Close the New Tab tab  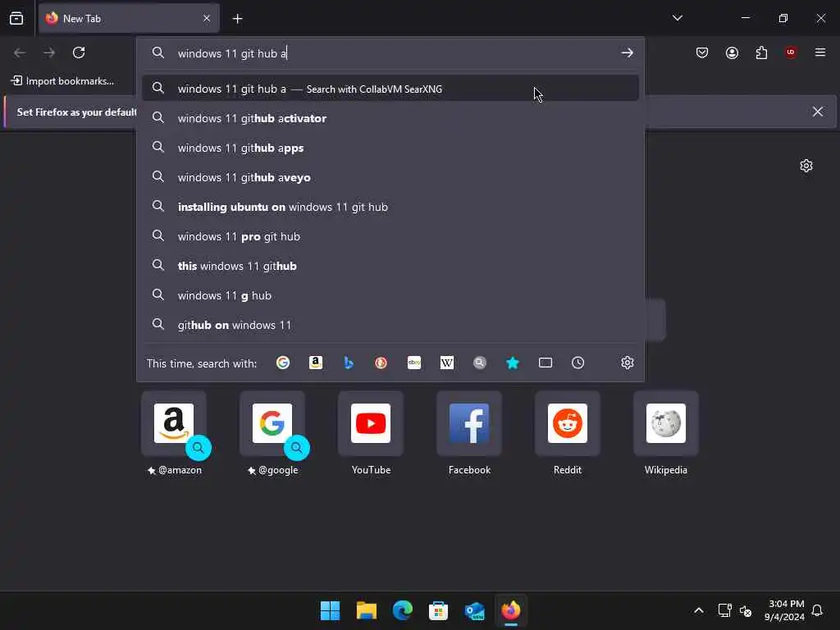pyautogui.click(x=207, y=18)
